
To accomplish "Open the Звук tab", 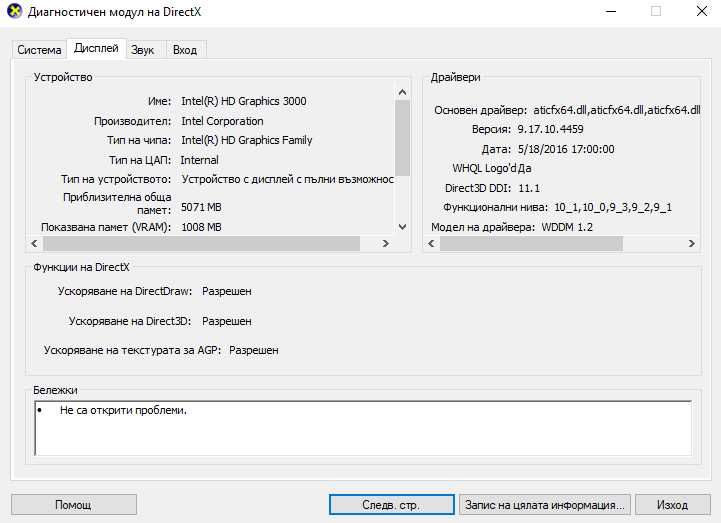I will coord(143,50).
